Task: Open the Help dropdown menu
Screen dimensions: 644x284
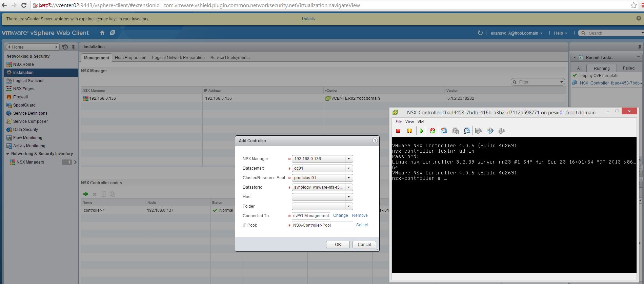Action: pos(561,33)
